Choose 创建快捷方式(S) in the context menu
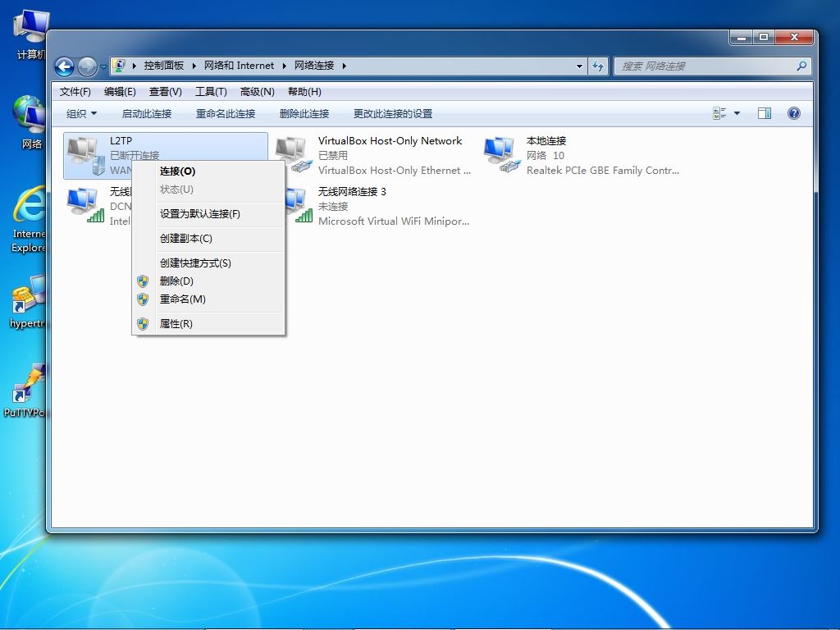This screenshot has height=630, width=840. [x=208, y=263]
